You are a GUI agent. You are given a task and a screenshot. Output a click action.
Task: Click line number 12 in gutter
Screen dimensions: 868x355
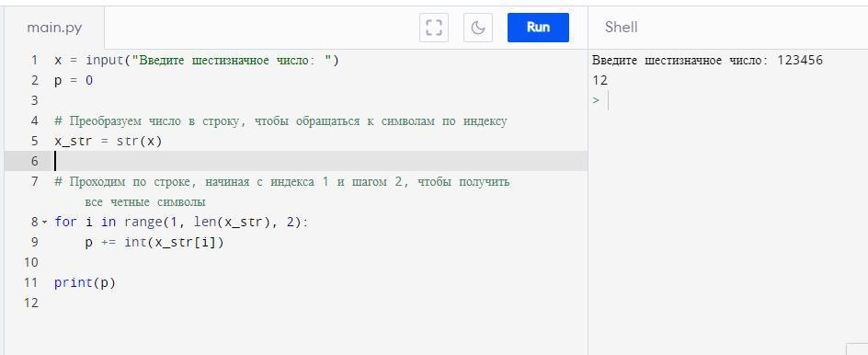31,303
